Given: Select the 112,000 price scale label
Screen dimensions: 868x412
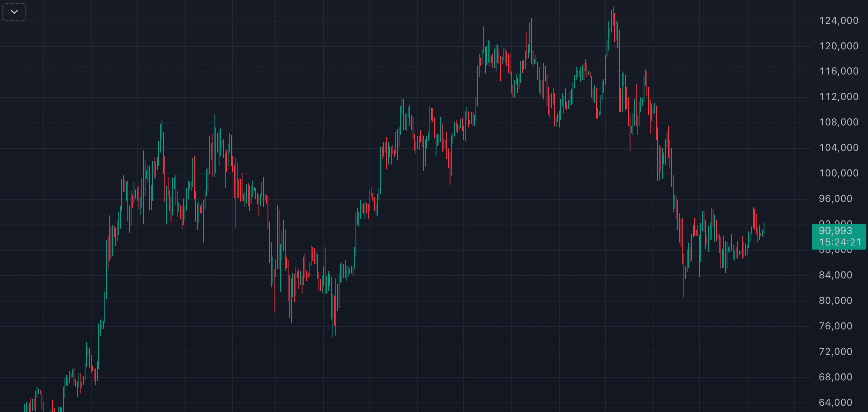Looking at the screenshot, I should pyautogui.click(x=838, y=97).
